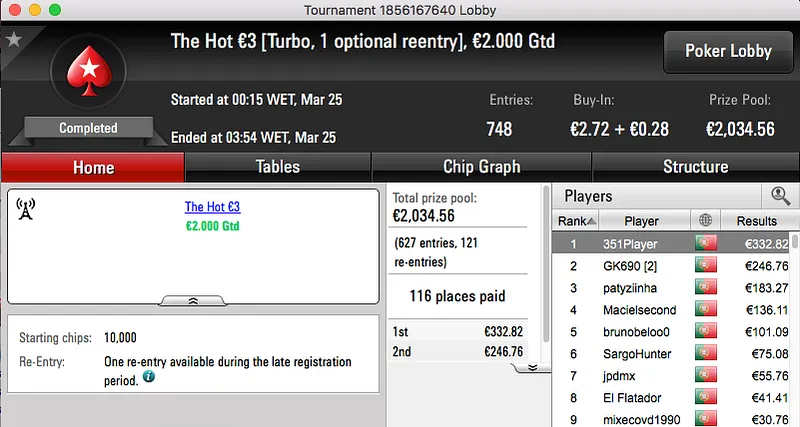Select the Home tab
This screenshot has width=800, height=427.
[93, 167]
